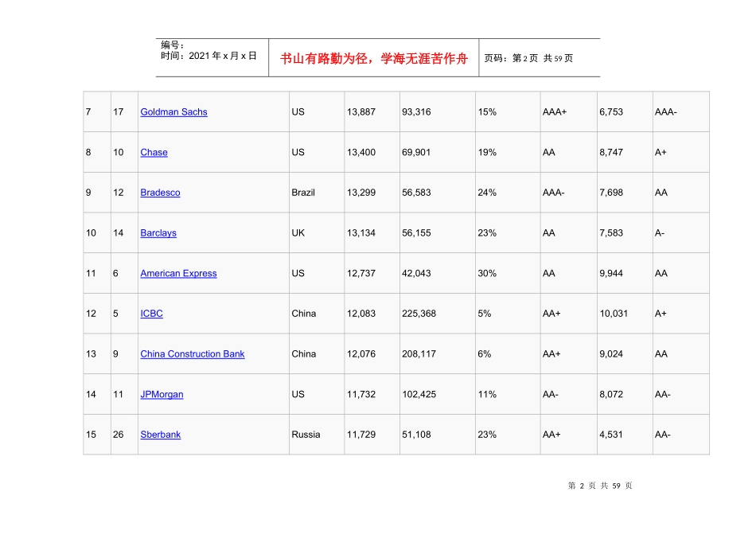Click the value 225,368
This screenshot has height=535, width=756.
point(419,314)
